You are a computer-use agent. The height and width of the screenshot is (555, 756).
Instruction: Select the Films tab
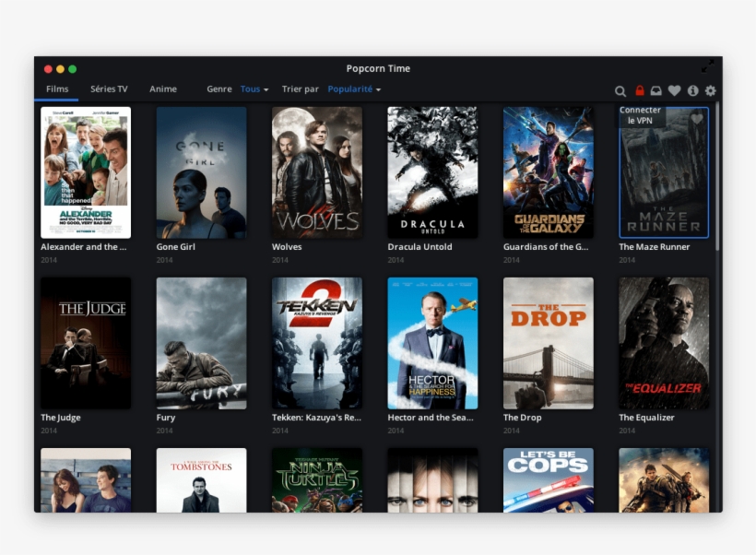[x=56, y=89]
